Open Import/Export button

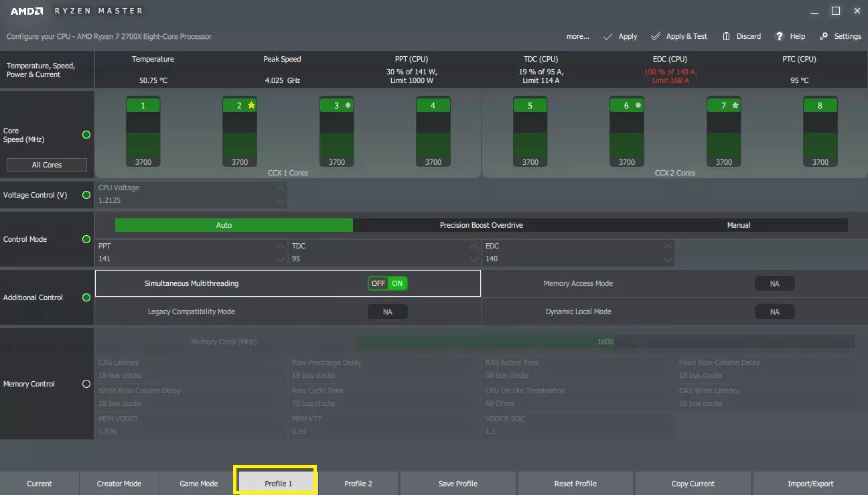coord(810,484)
